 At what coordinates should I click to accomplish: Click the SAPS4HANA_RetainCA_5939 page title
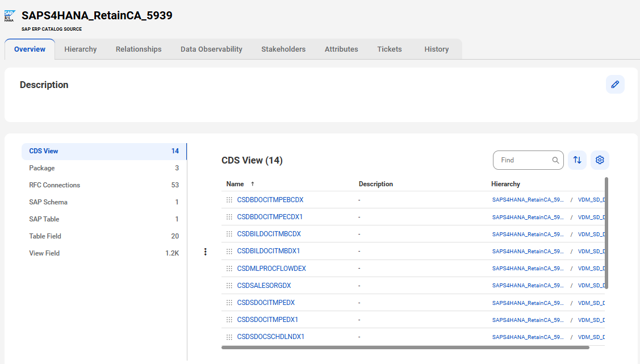[97, 15]
